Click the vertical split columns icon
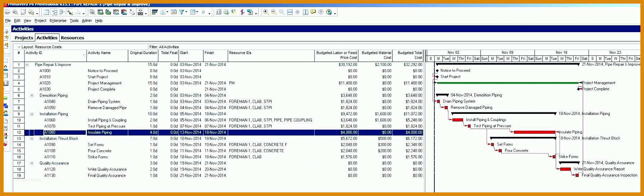The width and height of the screenshot is (644, 196). (305, 12)
